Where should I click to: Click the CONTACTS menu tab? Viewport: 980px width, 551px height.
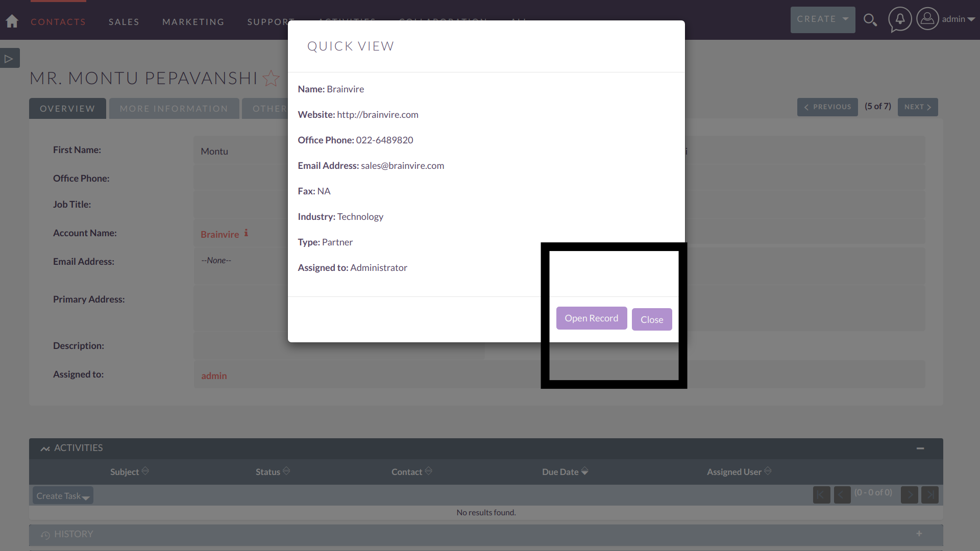[59, 21]
